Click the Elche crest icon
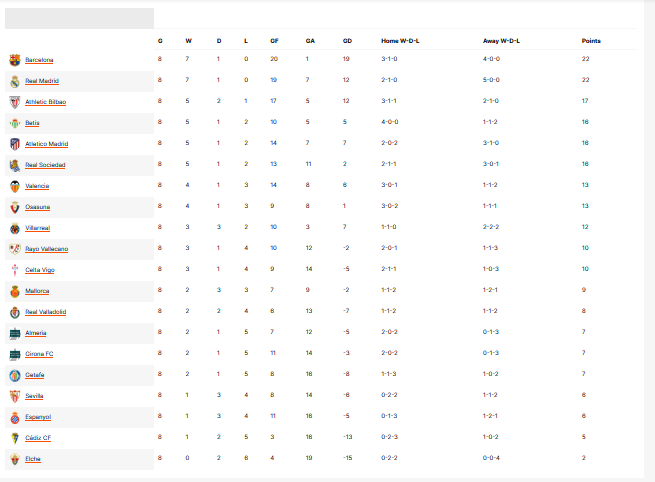The width and height of the screenshot is (655, 482). click(x=15, y=459)
